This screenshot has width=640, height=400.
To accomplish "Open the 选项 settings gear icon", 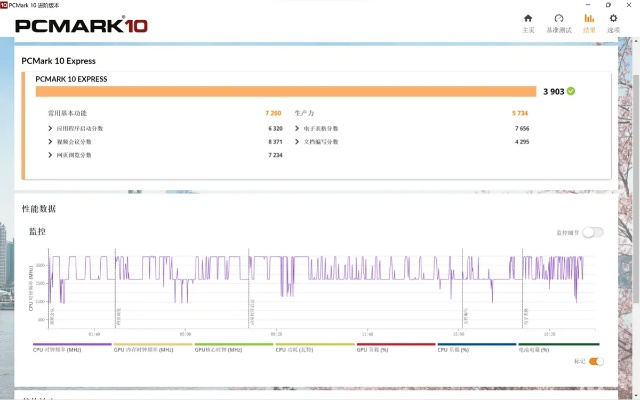I will pos(614,22).
